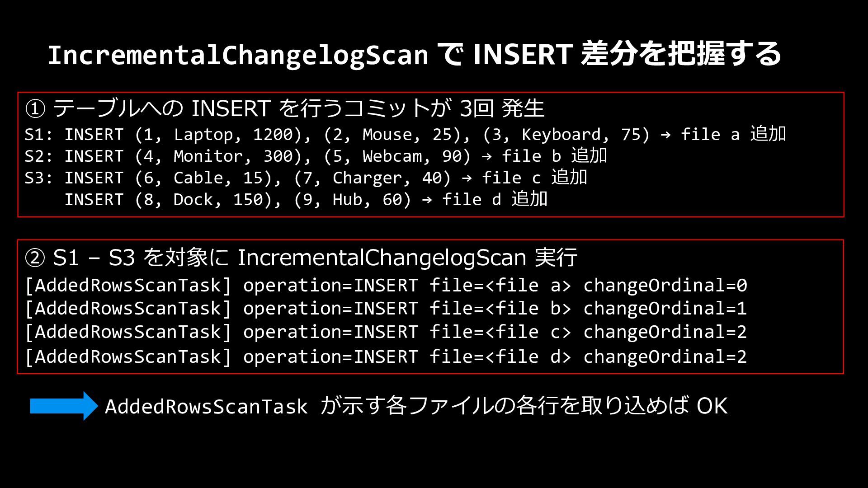The height and width of the screenshot is (488, 868).
Task: Click the text 'file b 追加'
Action: (x=555, y=156)
